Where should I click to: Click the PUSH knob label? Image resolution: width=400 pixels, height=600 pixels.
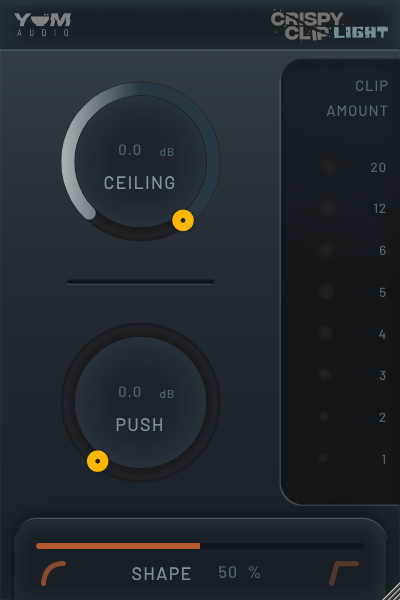coord(140,425)
